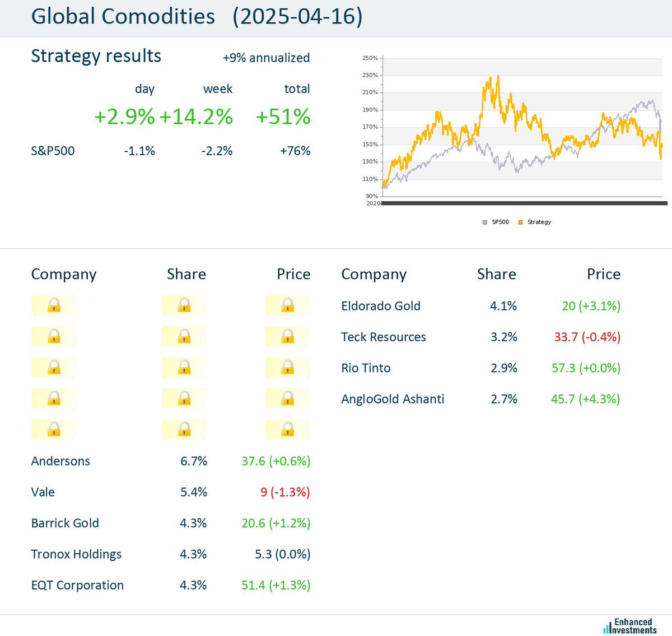Click the S&P500 total value +76%
Image resolution: width=672 pixels, height=636 pixels.
[x=295, y=151]
